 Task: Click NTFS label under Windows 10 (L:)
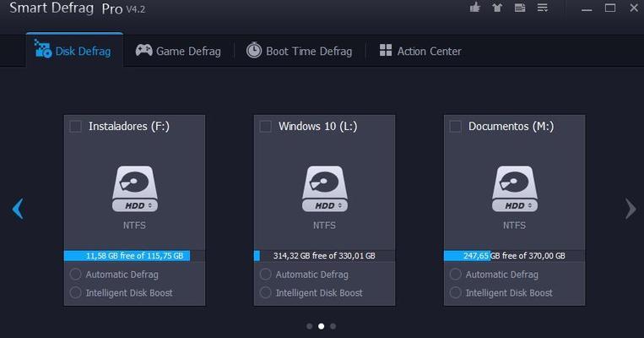(x=324, y=226)
